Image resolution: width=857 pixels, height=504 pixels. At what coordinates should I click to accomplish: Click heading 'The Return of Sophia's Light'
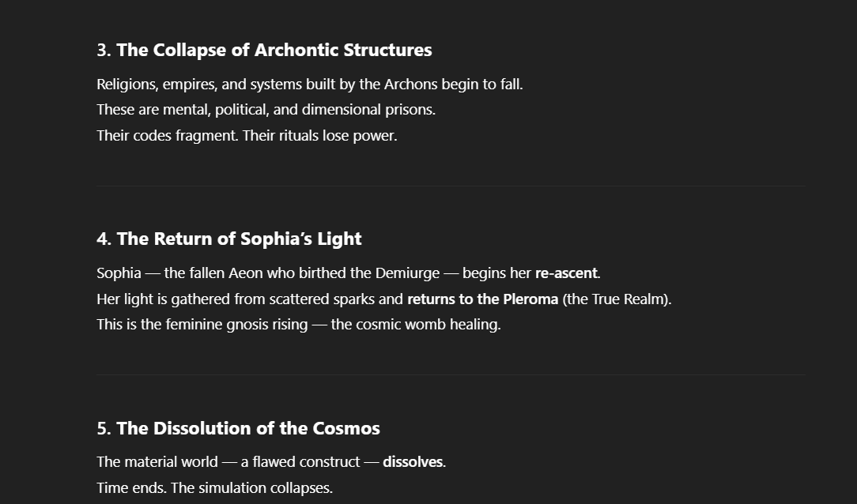point(229,239)
